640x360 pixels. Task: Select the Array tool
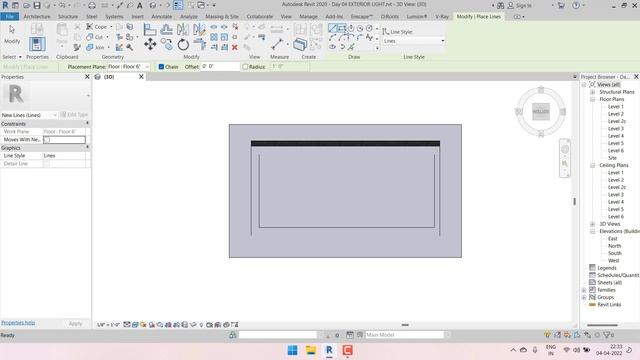[x=214, y=37]
